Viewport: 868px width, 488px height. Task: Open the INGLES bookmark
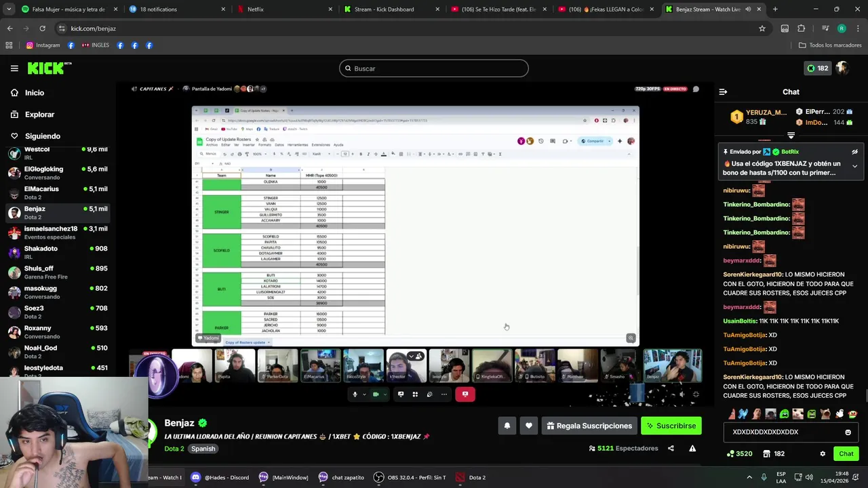tap(96, 45)
